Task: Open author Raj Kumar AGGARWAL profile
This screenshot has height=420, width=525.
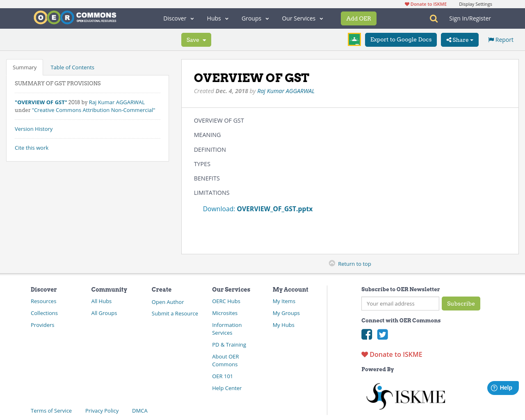Action: [286, 90]
